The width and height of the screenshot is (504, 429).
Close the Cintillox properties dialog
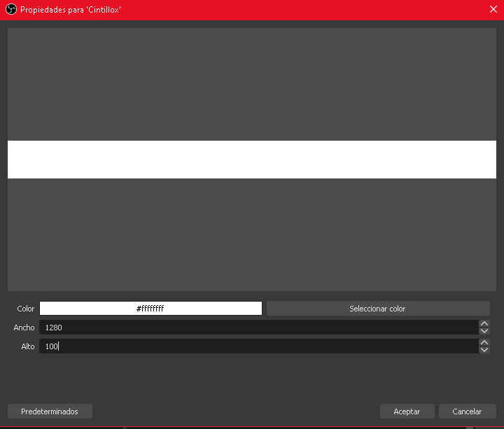click(493, 9)
